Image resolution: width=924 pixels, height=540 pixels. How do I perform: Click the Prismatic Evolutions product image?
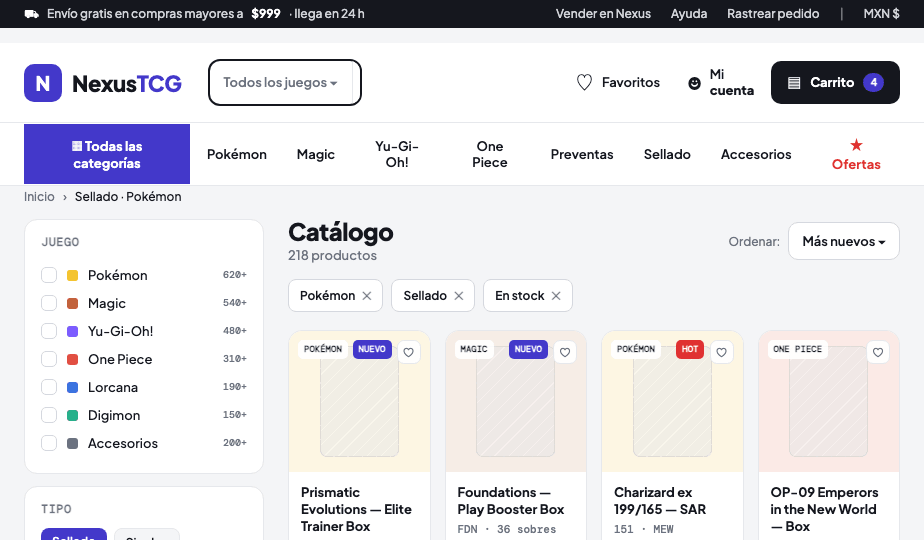pos(359,401)
